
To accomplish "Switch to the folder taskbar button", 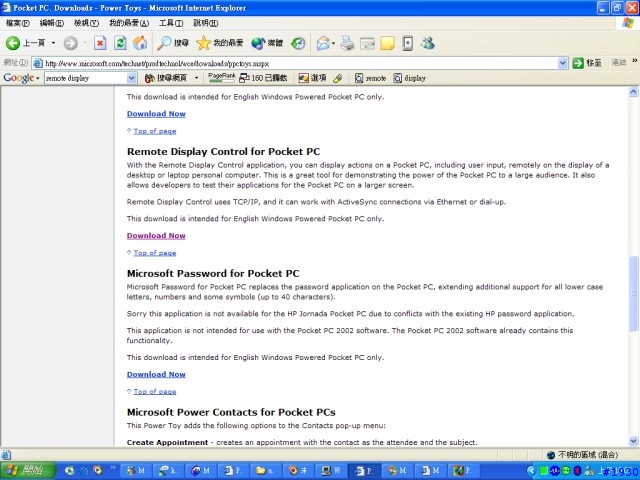I will (x=265, y=471).
